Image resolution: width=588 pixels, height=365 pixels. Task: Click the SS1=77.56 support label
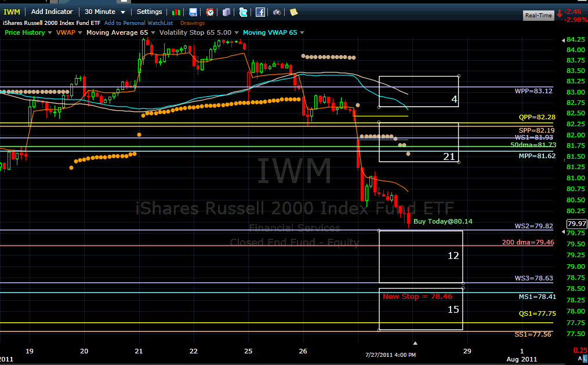533,334
